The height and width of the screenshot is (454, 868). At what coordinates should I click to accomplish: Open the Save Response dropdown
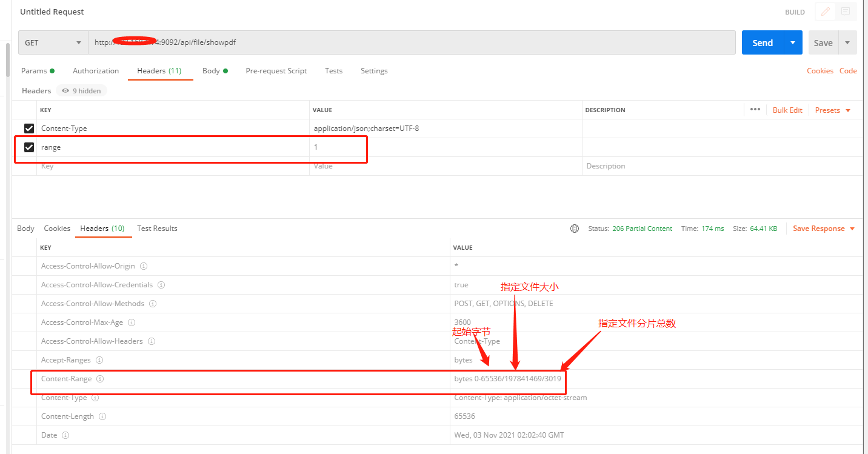823,229
